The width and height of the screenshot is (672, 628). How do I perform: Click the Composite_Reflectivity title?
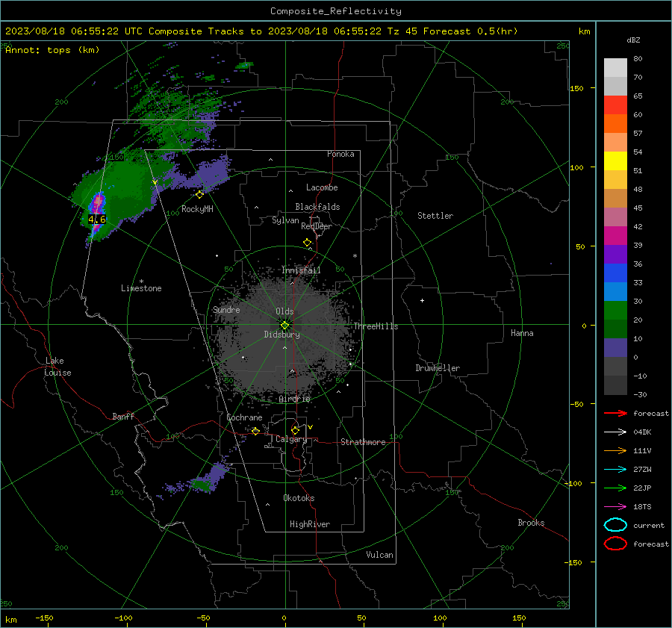[x=336, y=11]
